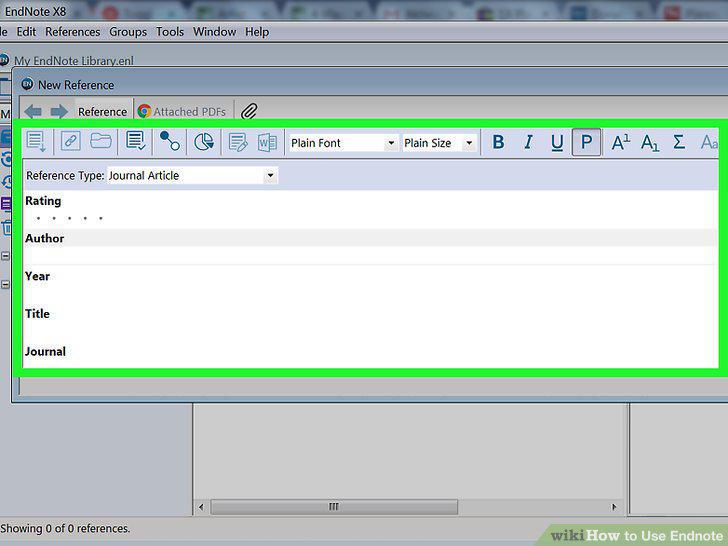Screen dimensions: 728x546
Task: Toggle Italic formatting
Action: [x=528, y=142]
